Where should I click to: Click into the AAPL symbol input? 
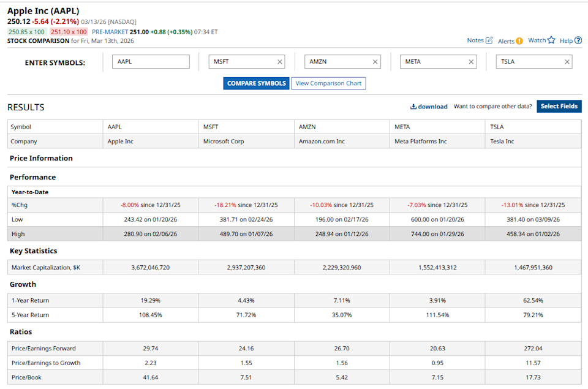151,62
